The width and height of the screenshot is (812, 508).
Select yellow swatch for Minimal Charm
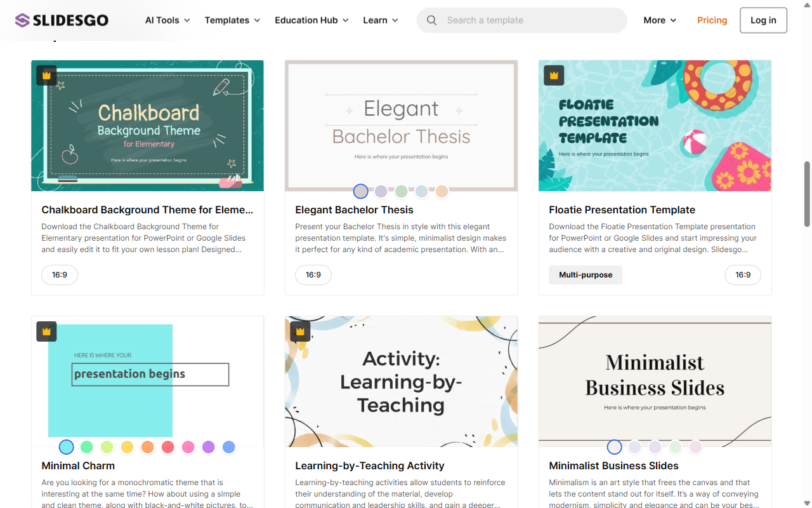(127, 447)
